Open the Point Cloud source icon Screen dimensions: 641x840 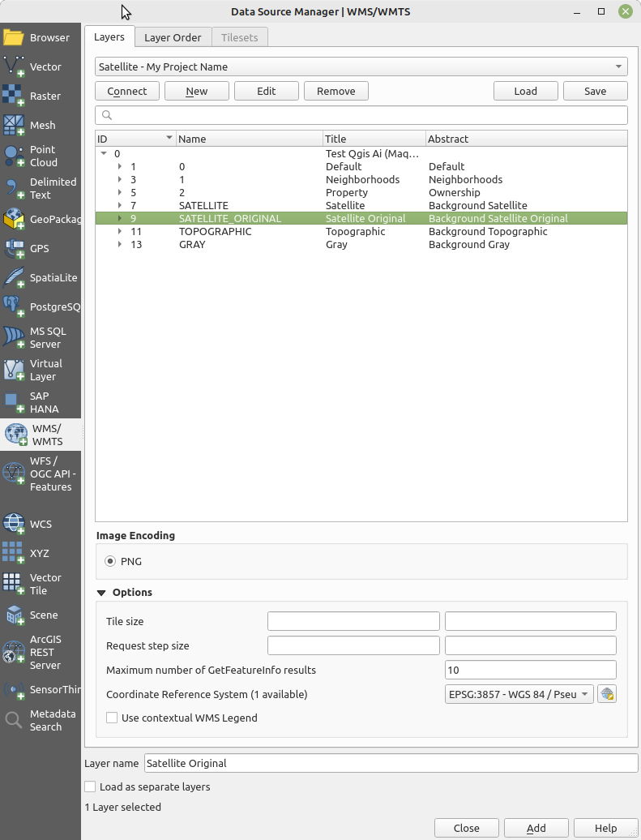coord(15,156)
